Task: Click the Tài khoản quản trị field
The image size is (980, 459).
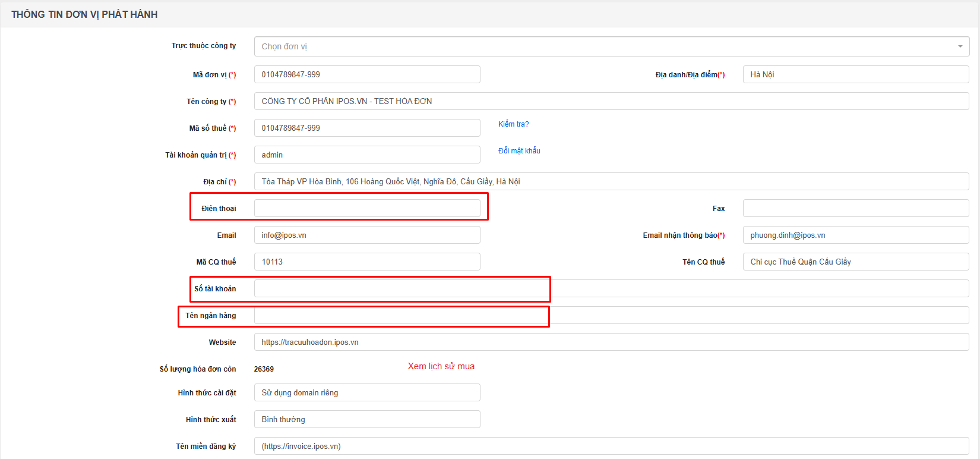Action: point(367,155)
